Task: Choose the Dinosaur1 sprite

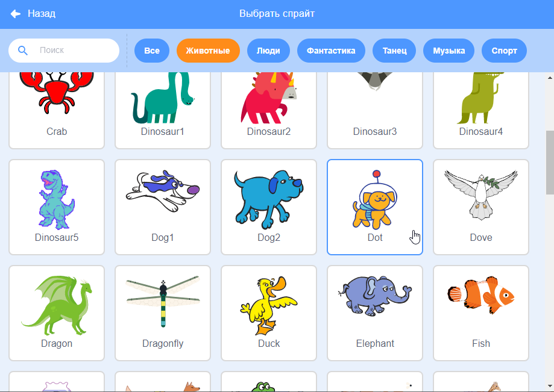Action: pos(163,110)
